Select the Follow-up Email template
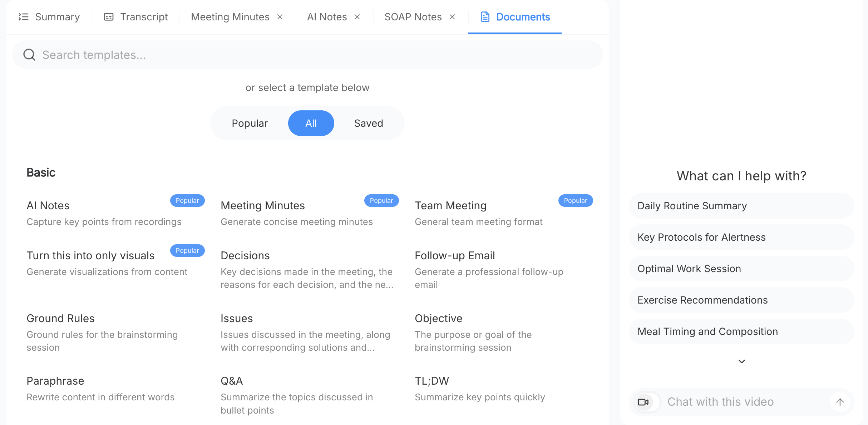The height and width of the screenshot is (425, 868). point(455,256)
